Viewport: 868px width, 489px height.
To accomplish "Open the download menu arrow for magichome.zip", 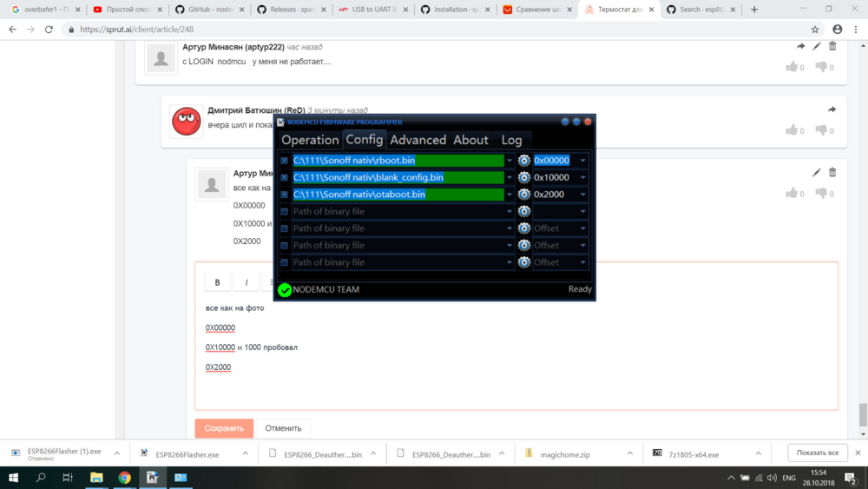I will (x=630, y=453).
